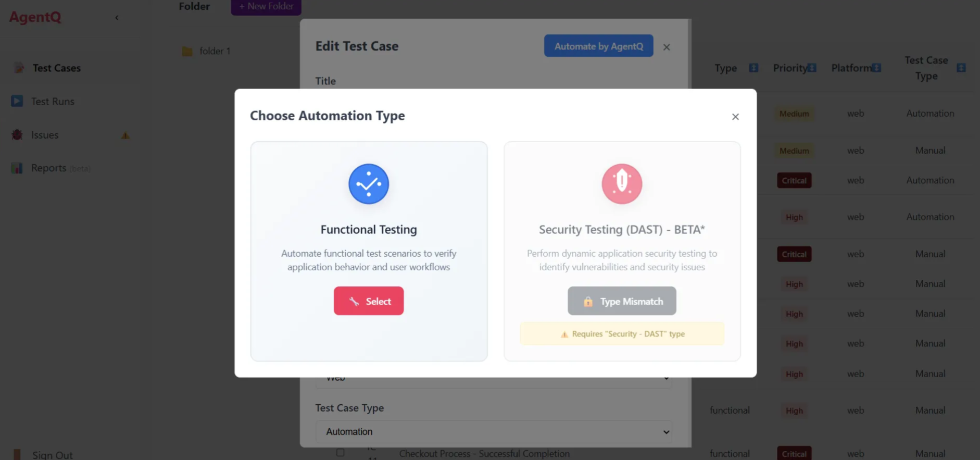
Task: Click the Automate by AgentQ button
Action: pos(598,46)
